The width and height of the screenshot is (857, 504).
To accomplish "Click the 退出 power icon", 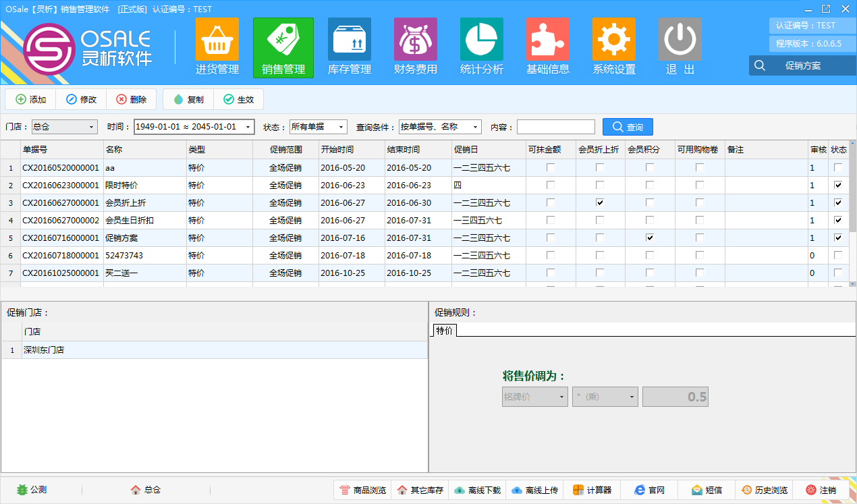I will (680, 40).
